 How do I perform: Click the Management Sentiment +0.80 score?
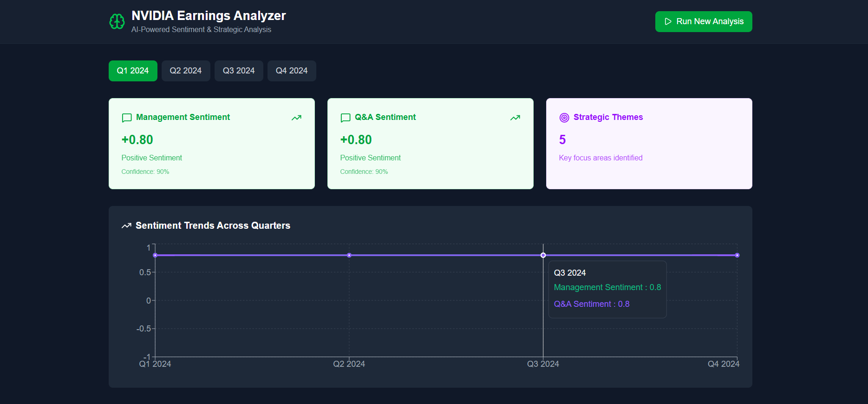pyautogui.click(x=137, y=140)
